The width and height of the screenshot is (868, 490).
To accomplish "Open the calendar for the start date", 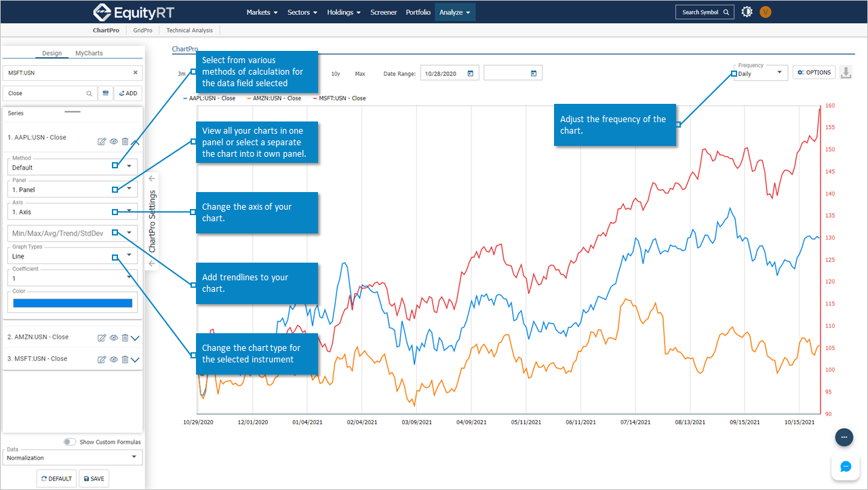I will point(471,73).
